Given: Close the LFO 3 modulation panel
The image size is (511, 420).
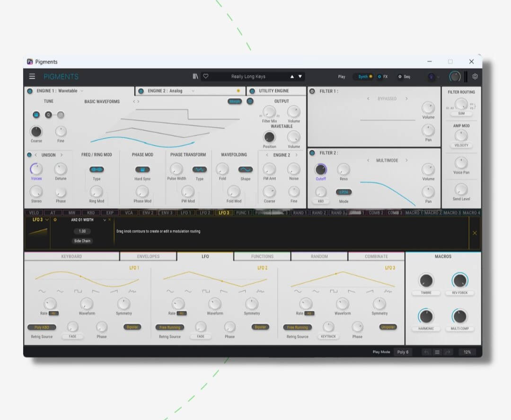Looking at the screenshot, I should (x=475, y=233).
